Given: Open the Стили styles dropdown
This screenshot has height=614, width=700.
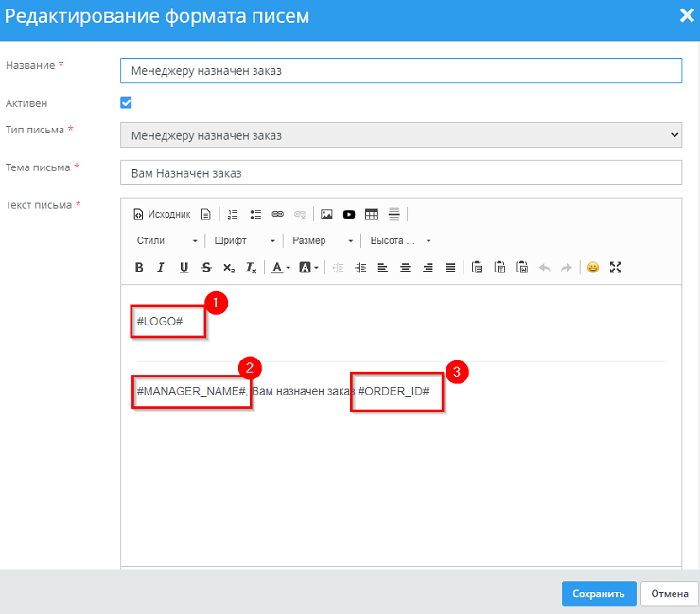Looking at the screenshot, I should coord(166,241).
